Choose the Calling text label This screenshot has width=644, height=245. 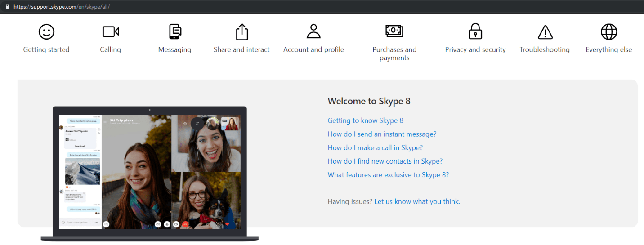(111, 50)
